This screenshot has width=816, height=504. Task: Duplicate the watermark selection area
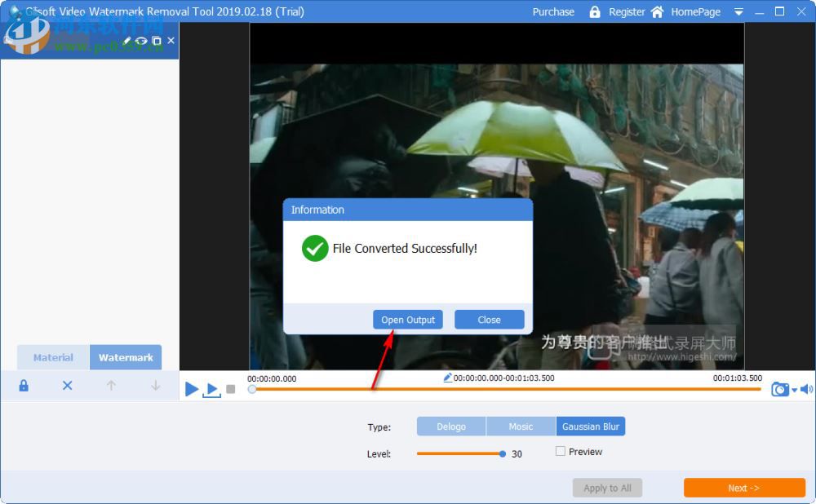point(155,39)
